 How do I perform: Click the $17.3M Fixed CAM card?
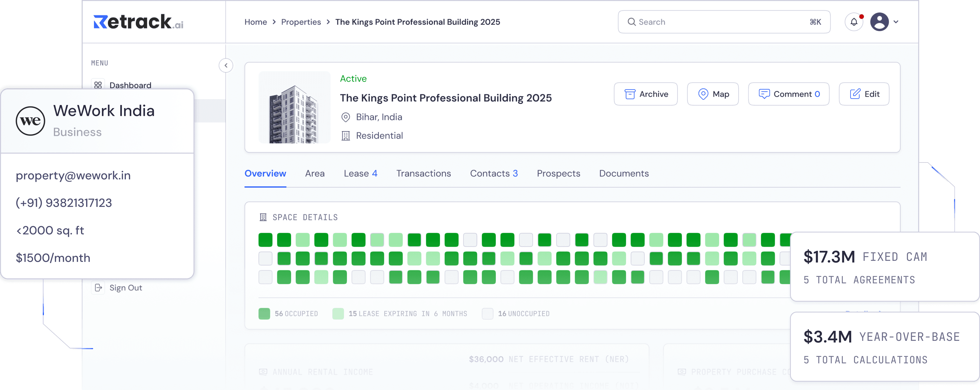(x=884, y=267)
